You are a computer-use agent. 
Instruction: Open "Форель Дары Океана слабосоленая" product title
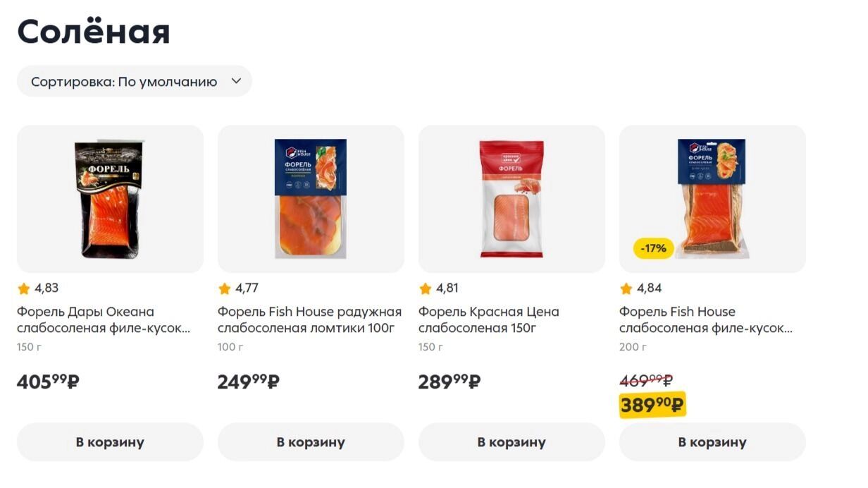point(103,320)
